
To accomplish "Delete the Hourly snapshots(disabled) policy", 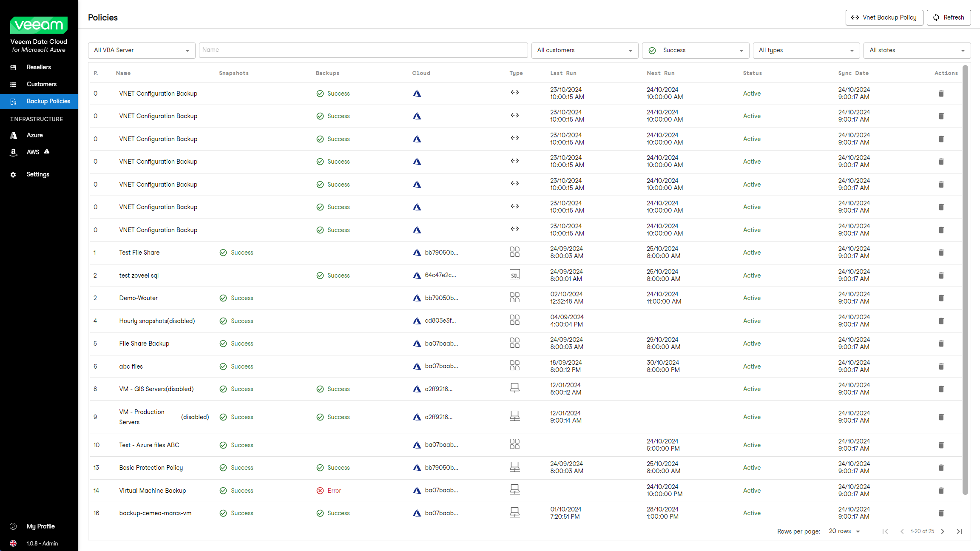I will click(x=941, y=321).
